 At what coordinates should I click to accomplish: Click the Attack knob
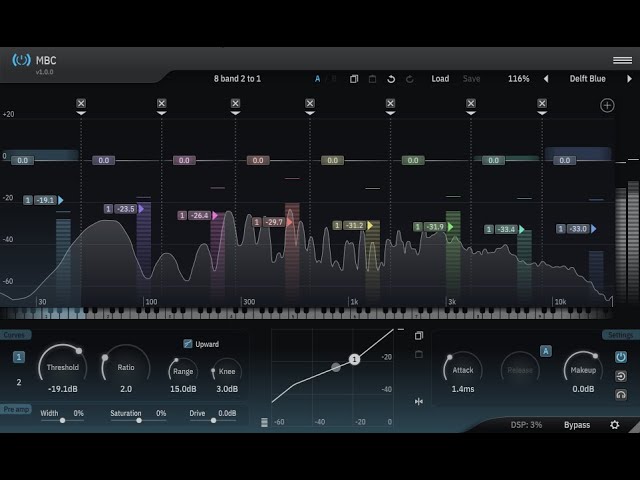click(462, 369)
